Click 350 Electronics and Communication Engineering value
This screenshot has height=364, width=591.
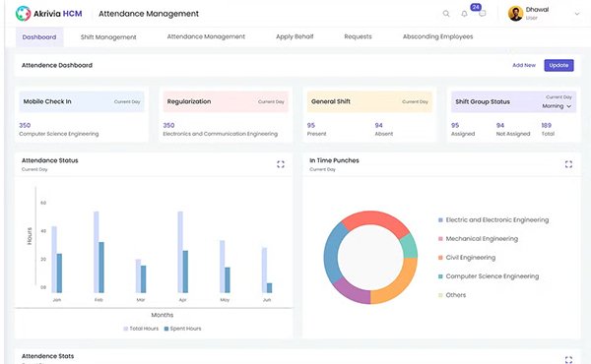[x=168, y=125]
